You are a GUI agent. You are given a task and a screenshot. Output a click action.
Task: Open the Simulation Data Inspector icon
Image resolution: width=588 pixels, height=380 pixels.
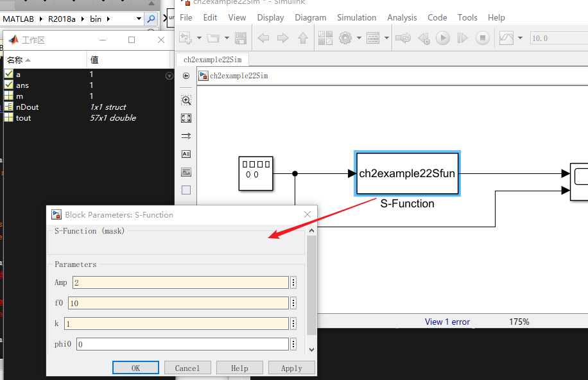pyautogui.click(x=506, y=38)
